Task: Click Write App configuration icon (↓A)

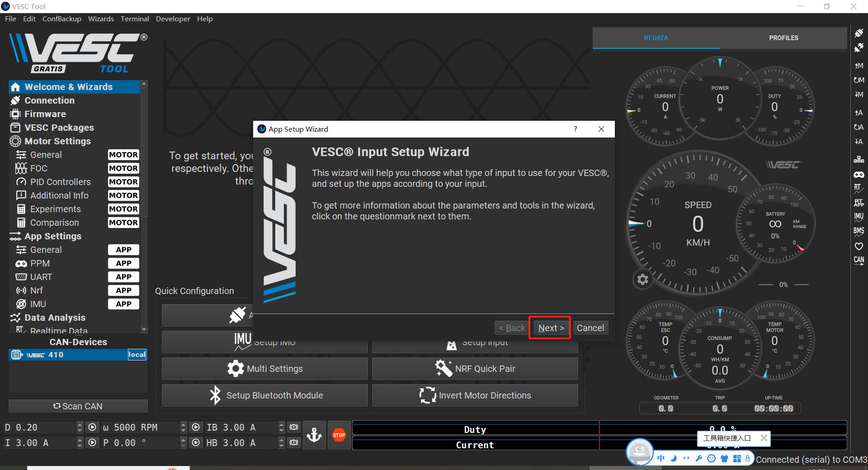Action: [x=859, y=142]
